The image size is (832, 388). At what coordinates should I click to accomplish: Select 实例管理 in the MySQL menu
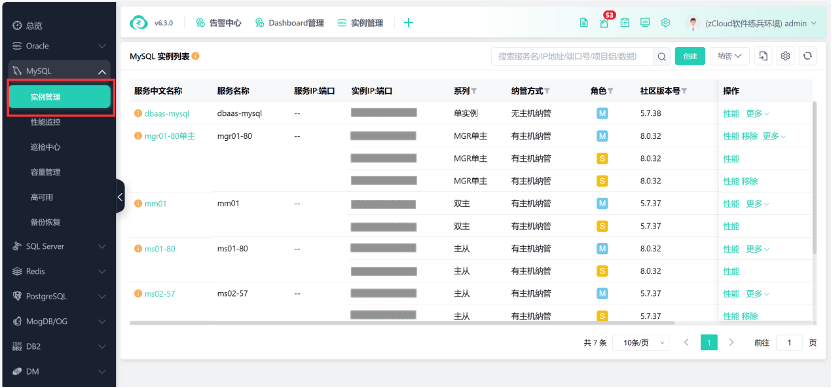pos(60,97)
